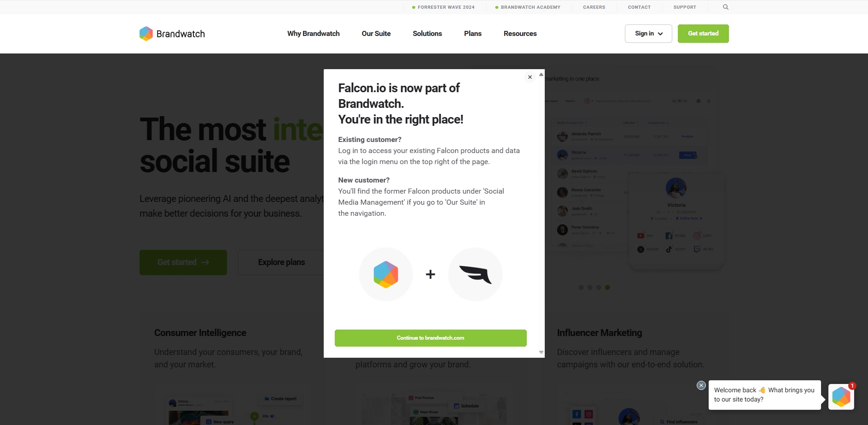The image size is (868, 425).
Task: Open the Sign in dropdown
Action: (x=648, y=34)
